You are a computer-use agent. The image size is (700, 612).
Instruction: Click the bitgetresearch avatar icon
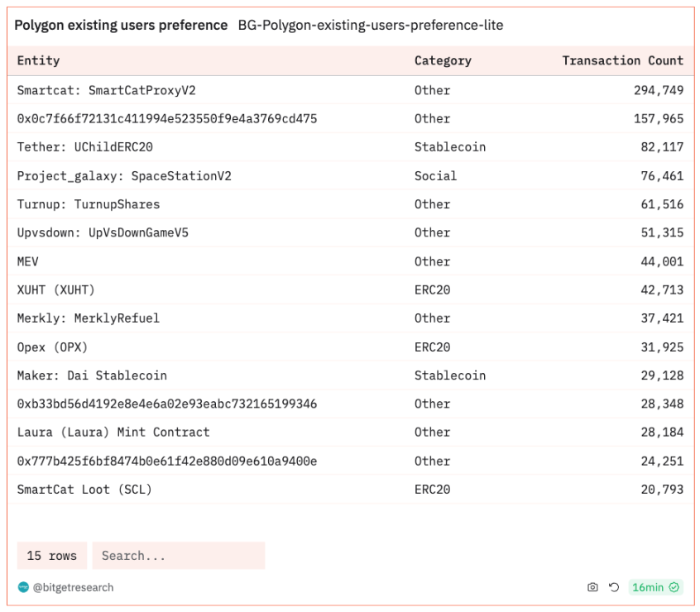tap(23, 587)
